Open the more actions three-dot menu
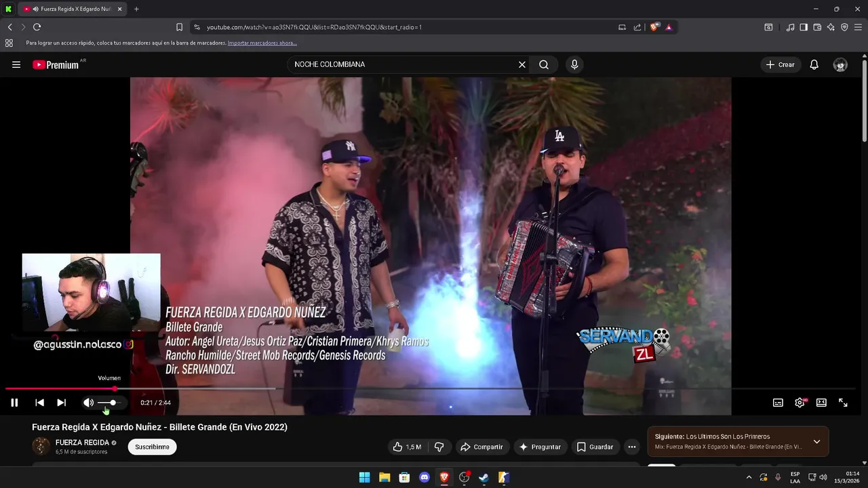 click(x=632, y=447)
